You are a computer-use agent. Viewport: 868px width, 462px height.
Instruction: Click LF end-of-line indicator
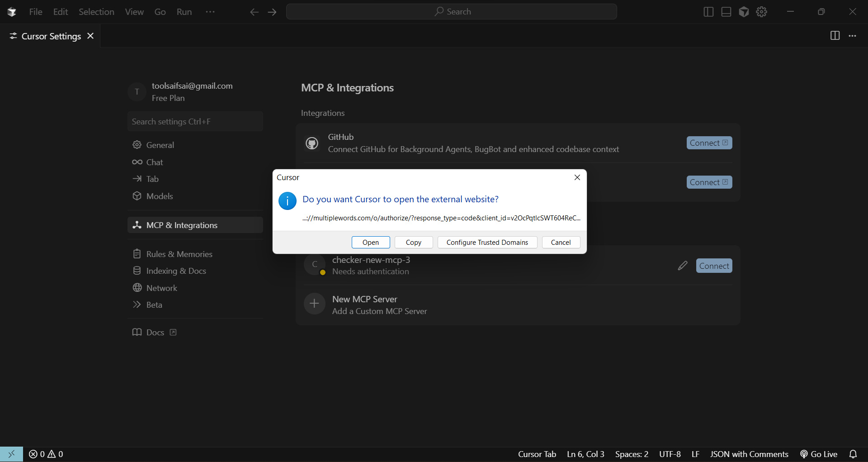(x=695, y=454)
